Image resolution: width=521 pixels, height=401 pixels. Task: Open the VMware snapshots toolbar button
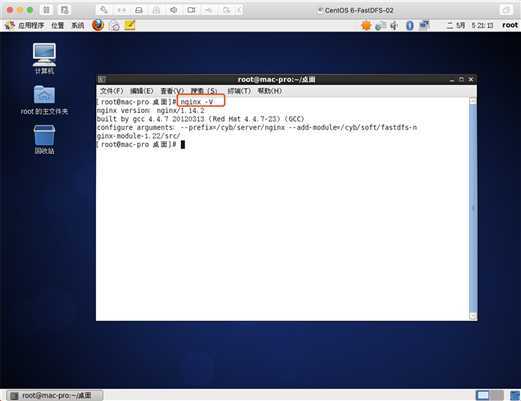tap(64, 10)
